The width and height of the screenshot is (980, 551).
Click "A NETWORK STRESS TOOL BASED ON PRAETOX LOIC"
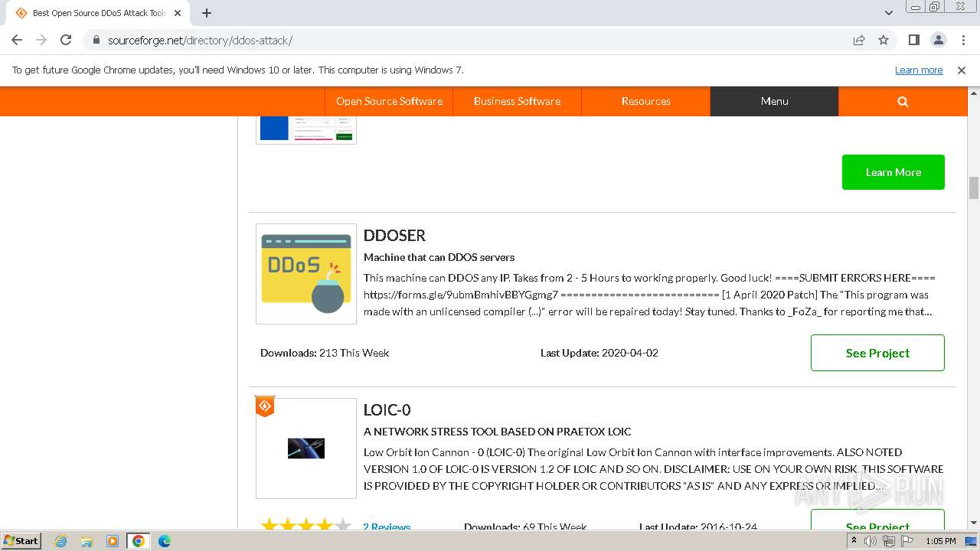point(498,432)
